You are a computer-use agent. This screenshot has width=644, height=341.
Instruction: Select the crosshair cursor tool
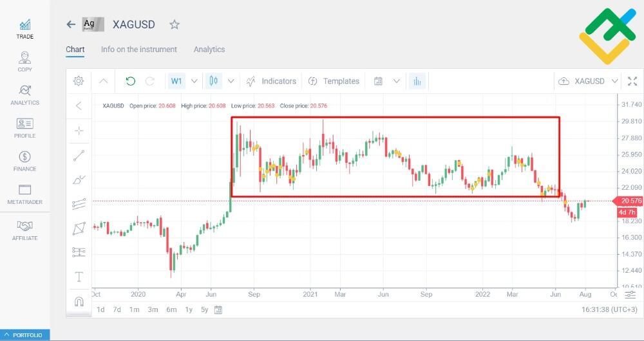[x=79, y=131]
